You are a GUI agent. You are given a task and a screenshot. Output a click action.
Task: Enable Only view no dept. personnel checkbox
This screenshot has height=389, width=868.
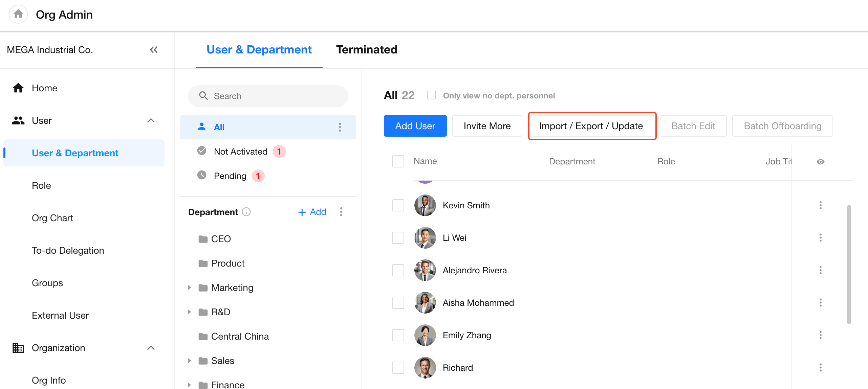coord(432,95)
